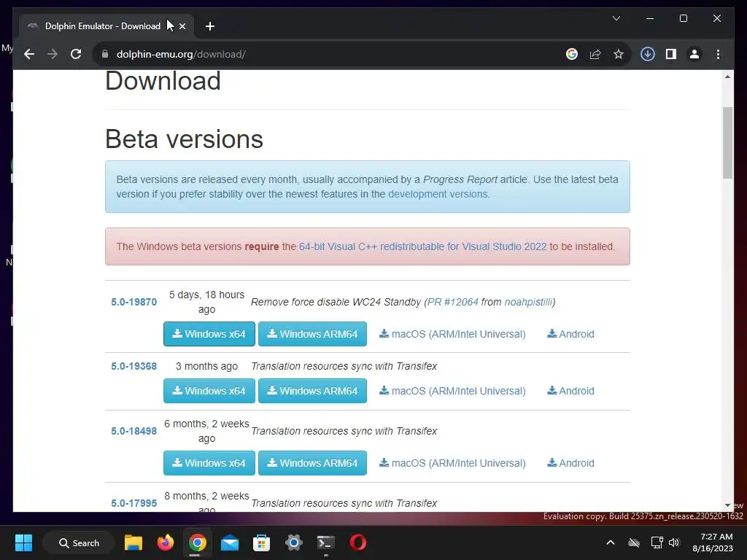This screenshot has width=747, height=560.
Task: Launch Opera from the taskbar
Action: point(357,542)
